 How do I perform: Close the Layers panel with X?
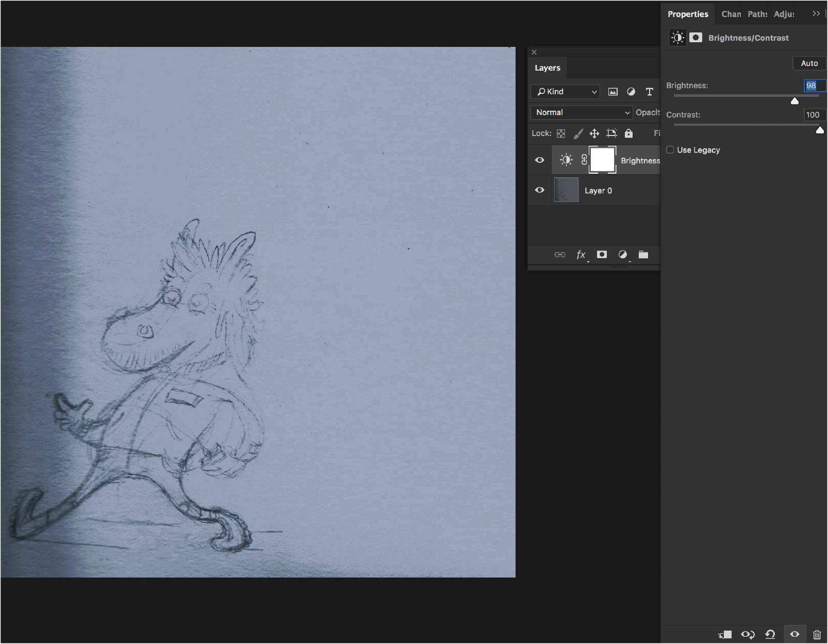click(x=534, y=52)
